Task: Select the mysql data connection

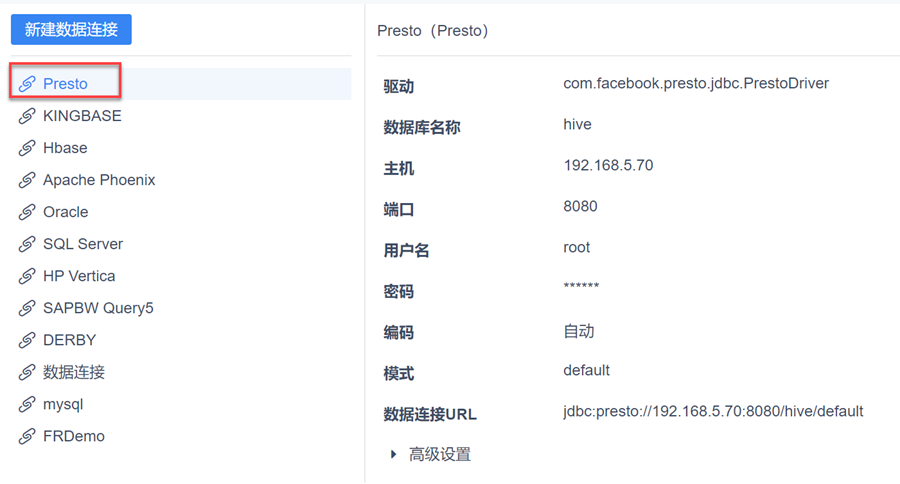Action: (x=63, y=404)
